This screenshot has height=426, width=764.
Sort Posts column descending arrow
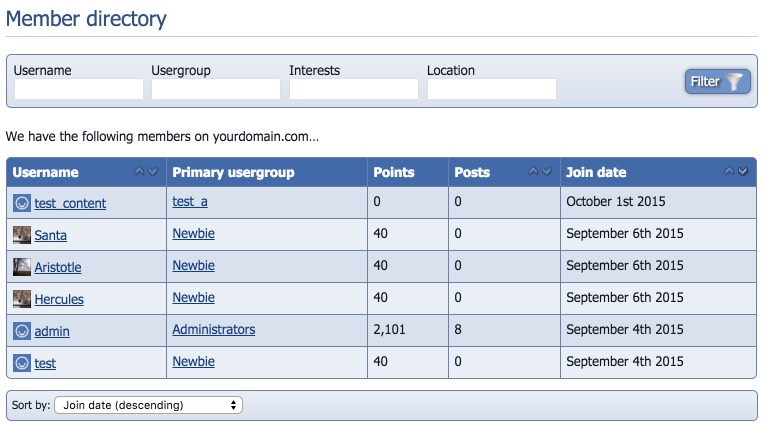[x=547, y=171]
